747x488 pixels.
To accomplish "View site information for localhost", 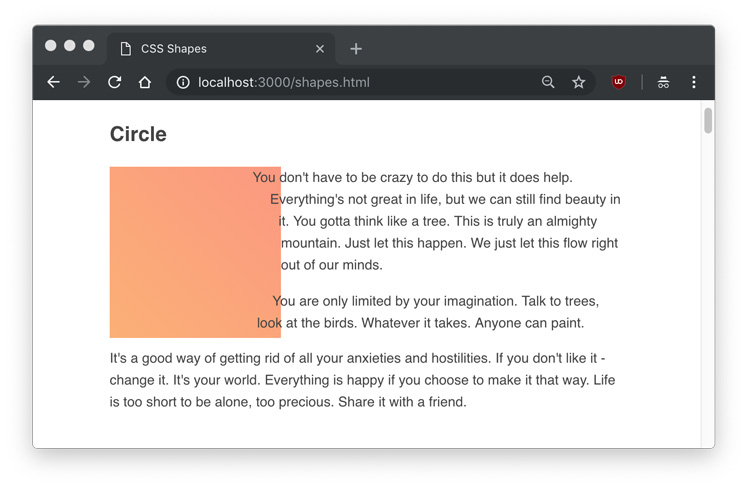I will 183,82.
